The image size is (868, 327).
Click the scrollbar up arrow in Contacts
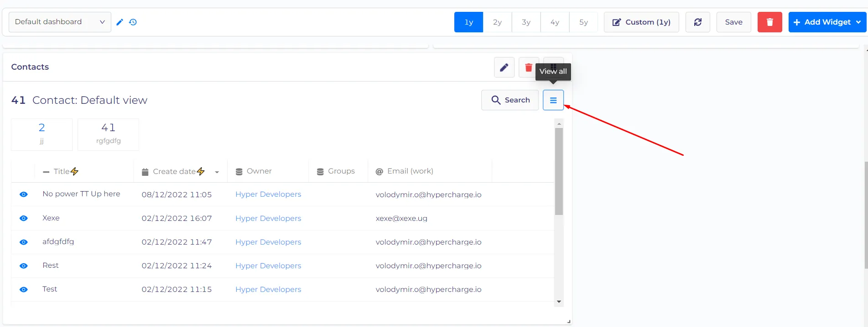559,124
